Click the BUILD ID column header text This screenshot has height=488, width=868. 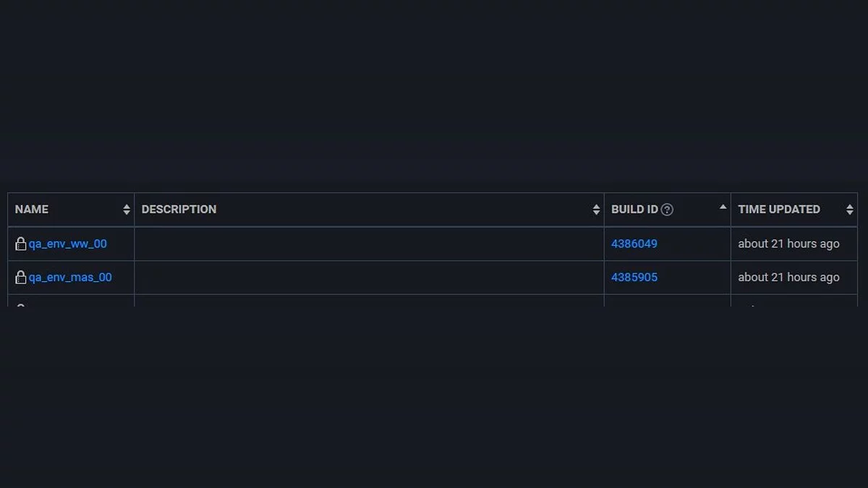pos(634,210)
